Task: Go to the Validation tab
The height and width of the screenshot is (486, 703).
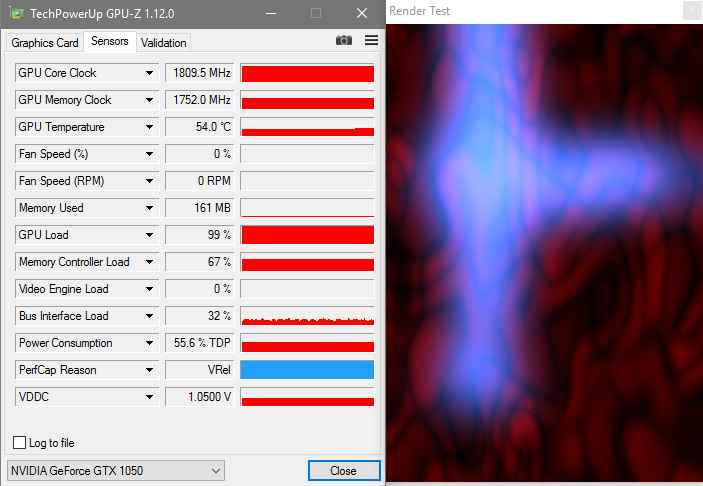Action: click(164, 43)
